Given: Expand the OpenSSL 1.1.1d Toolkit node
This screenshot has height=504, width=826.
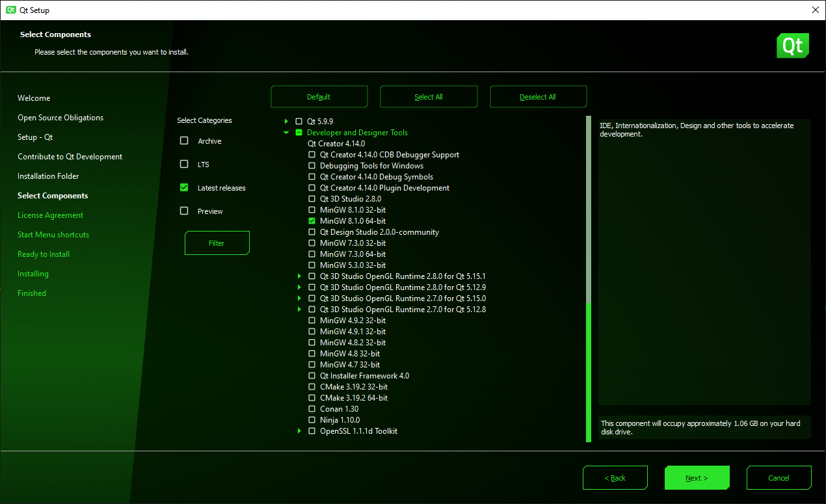Looking at the screenshot, I should [299, 431].
